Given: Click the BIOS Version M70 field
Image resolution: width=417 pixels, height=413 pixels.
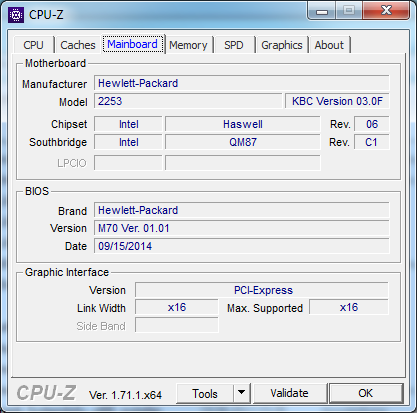Looking at the screenshot, I should click(x=242, y=228).
